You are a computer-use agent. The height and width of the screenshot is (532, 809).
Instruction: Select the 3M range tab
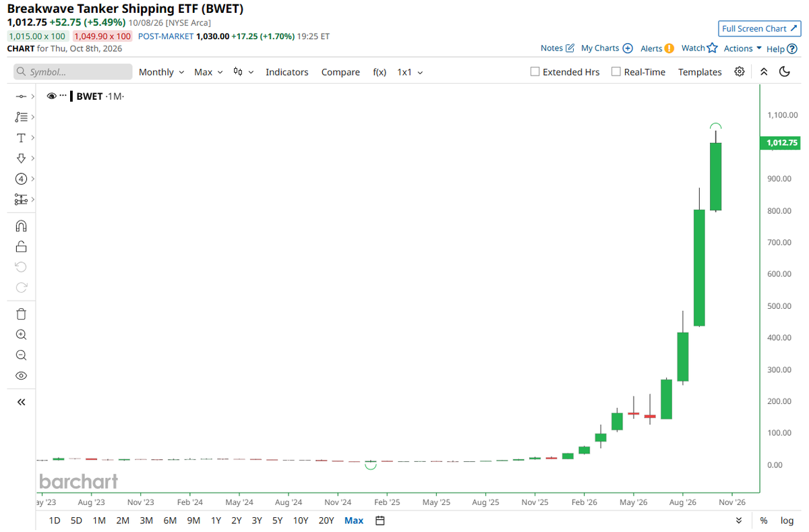click(x=146, y=521)
